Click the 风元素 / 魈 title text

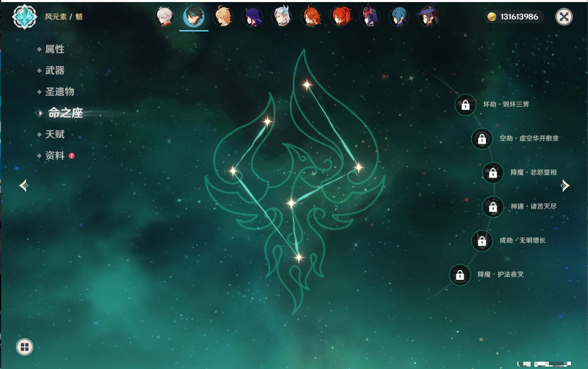pos(64,17)
